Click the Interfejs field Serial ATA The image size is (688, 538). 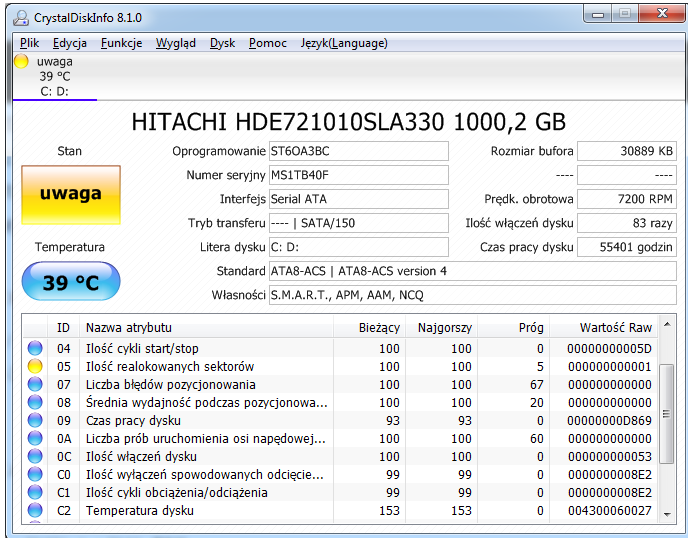[358, 199]
